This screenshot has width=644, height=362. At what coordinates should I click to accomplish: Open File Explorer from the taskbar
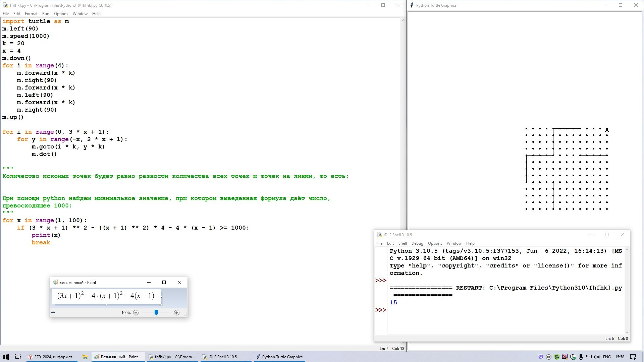[x=85, y=357]
